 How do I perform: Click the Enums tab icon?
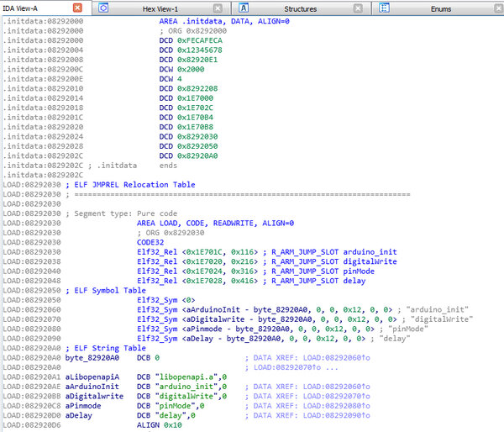384,8
